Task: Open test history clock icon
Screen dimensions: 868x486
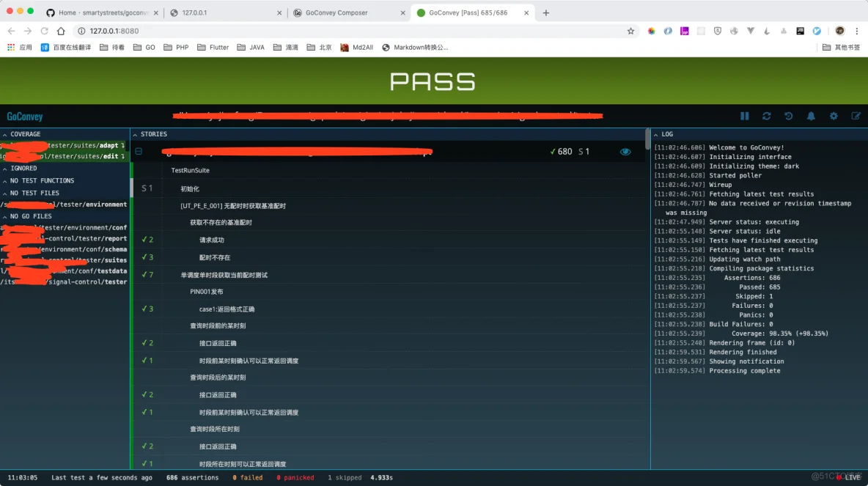Action: (789, 117)
